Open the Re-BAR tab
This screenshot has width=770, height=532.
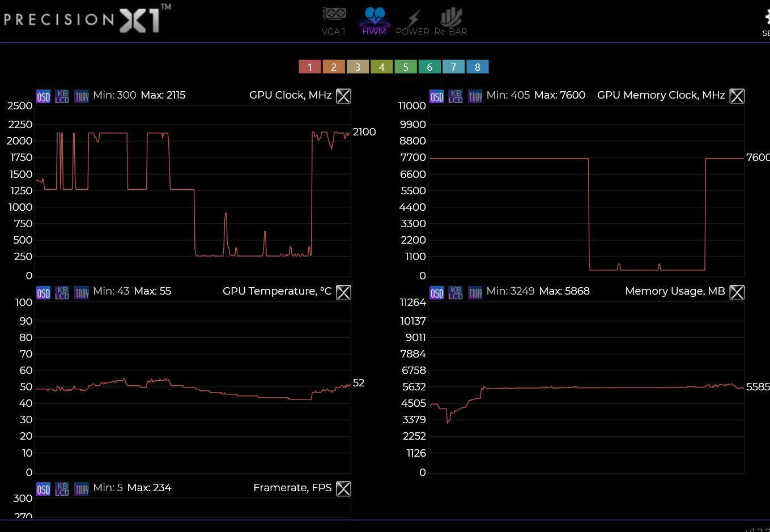point(450,21)
